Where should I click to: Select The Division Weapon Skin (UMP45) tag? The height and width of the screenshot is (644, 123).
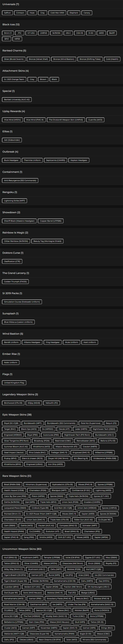tap(66, 120)
